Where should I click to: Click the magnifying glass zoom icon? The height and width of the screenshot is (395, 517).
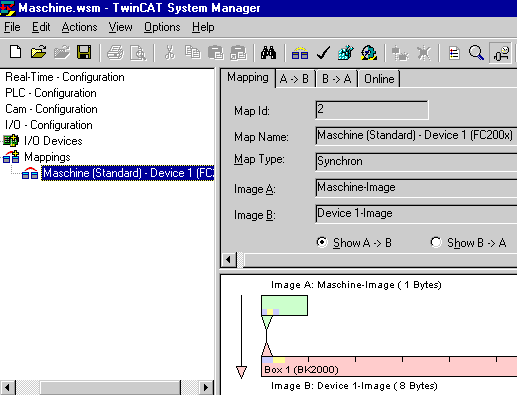coord(476,53)
